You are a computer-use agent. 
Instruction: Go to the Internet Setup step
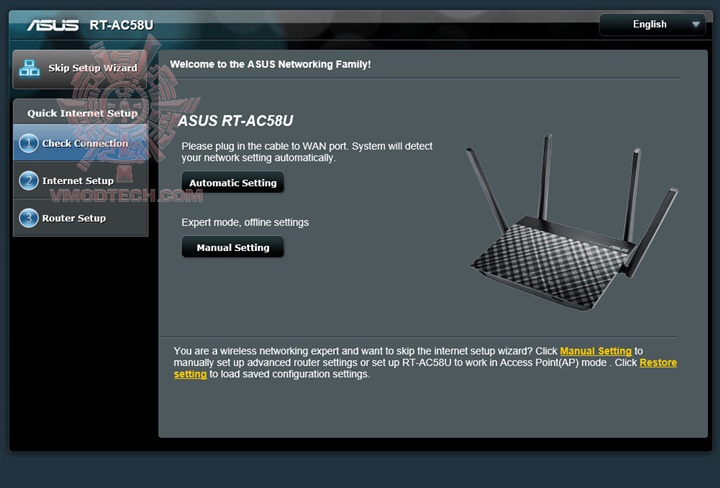pos(80,180)
